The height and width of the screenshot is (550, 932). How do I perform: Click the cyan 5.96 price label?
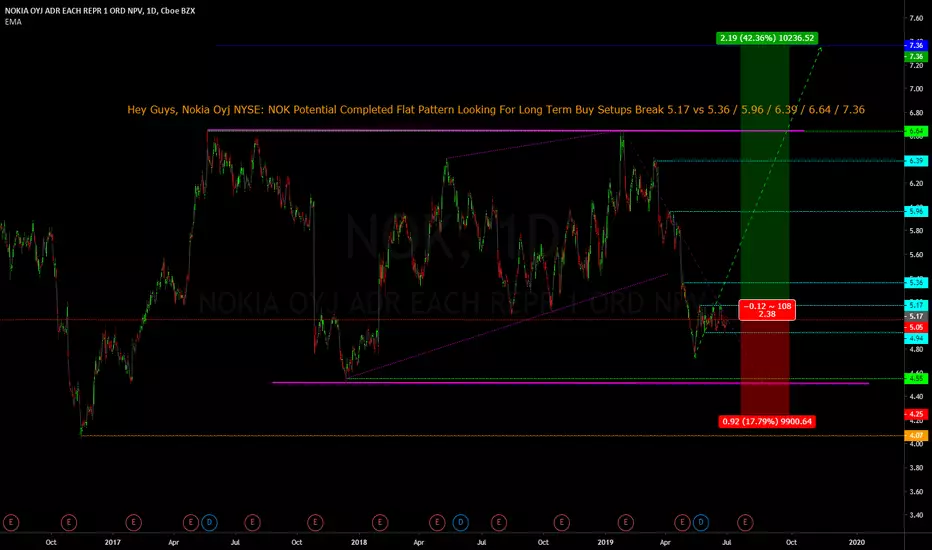915,211
